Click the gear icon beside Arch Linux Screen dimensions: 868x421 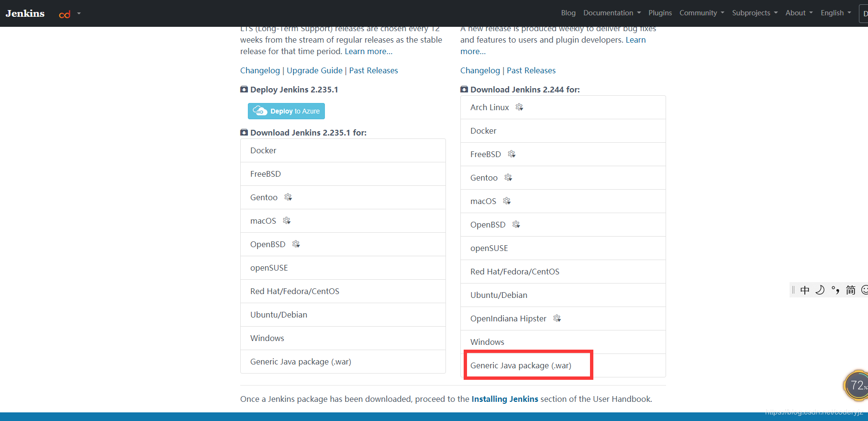[x=519, y=107]
